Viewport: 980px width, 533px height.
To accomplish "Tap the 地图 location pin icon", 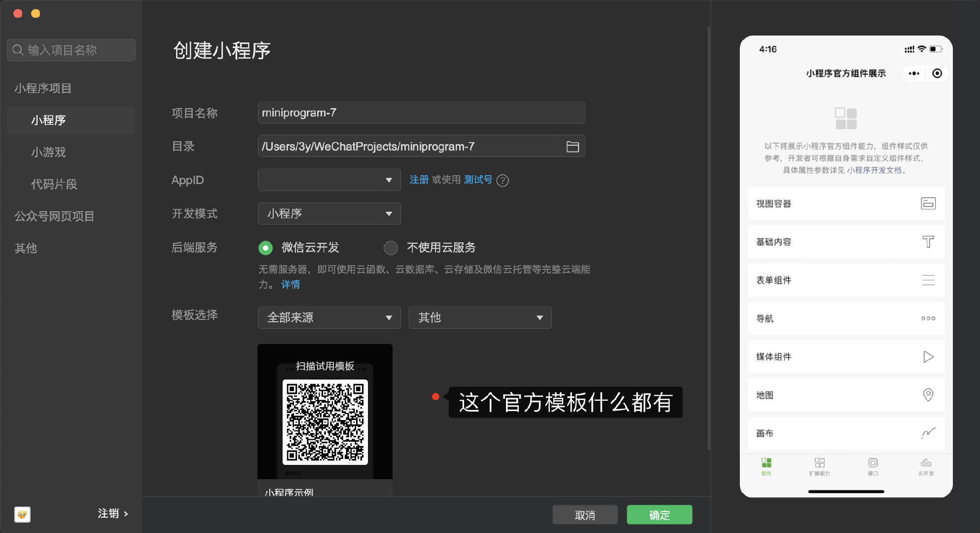I will (x=928, y=395).
